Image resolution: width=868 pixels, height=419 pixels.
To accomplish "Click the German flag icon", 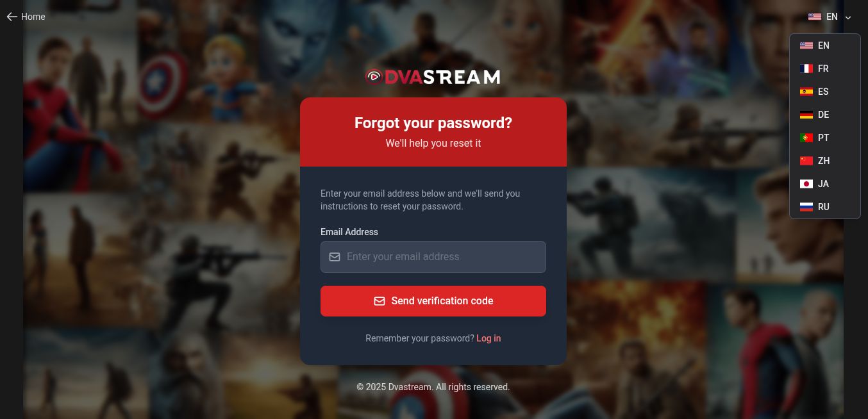I will (x=806, y=115).
